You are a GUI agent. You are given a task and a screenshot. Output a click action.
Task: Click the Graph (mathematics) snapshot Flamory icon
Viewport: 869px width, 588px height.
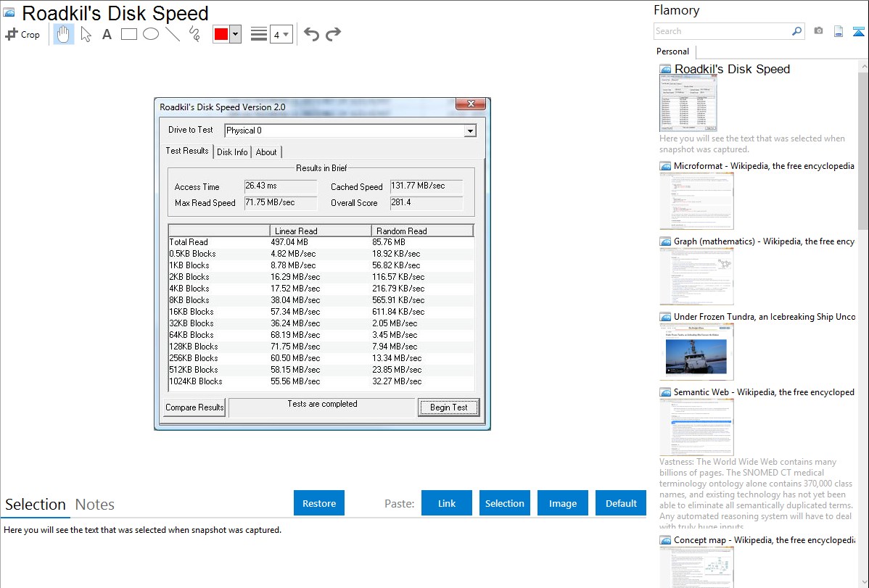pyautogui.click(x=665, y=241)
